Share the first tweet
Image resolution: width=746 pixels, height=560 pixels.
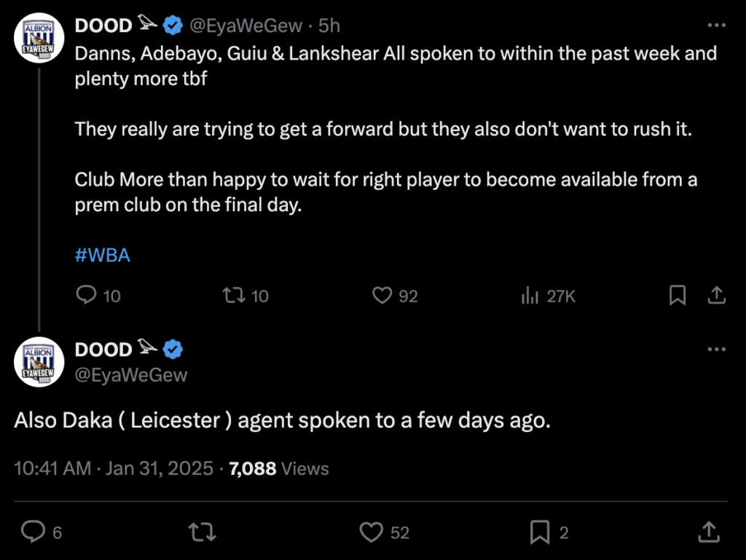click(x=717, y=295)
